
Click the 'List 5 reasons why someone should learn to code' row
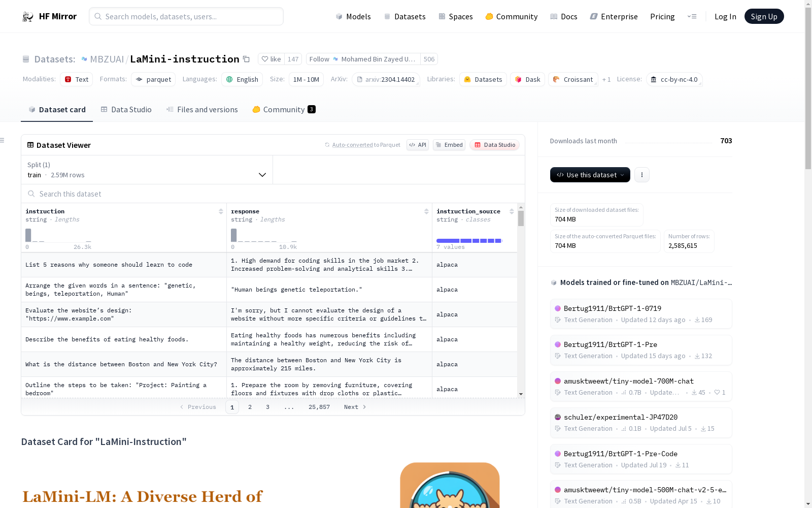[x=269, y=265]
